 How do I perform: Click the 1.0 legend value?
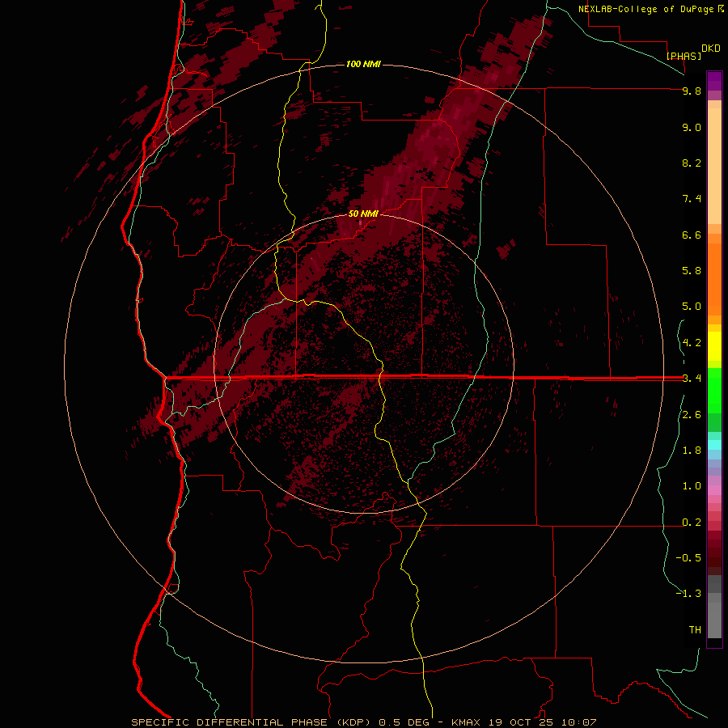coord(692,486)
